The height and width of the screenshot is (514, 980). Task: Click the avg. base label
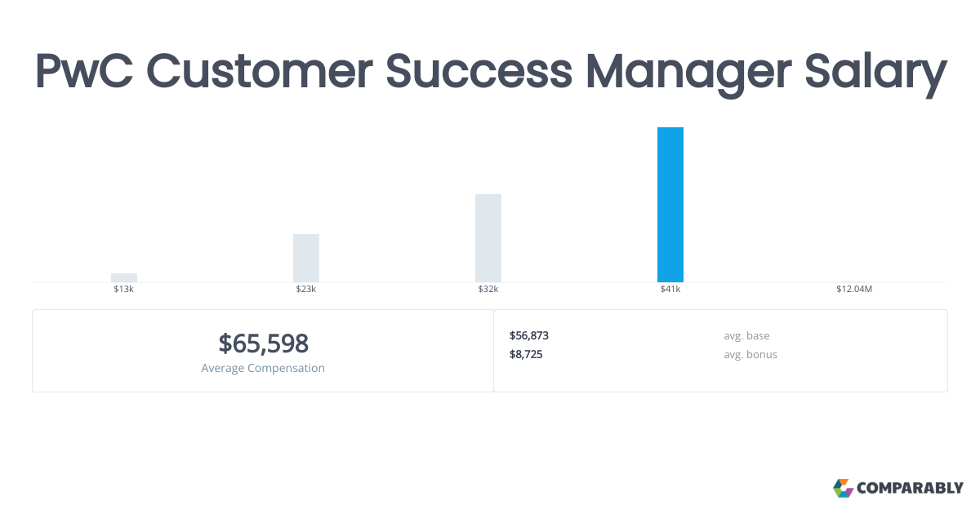pos(746,335)
